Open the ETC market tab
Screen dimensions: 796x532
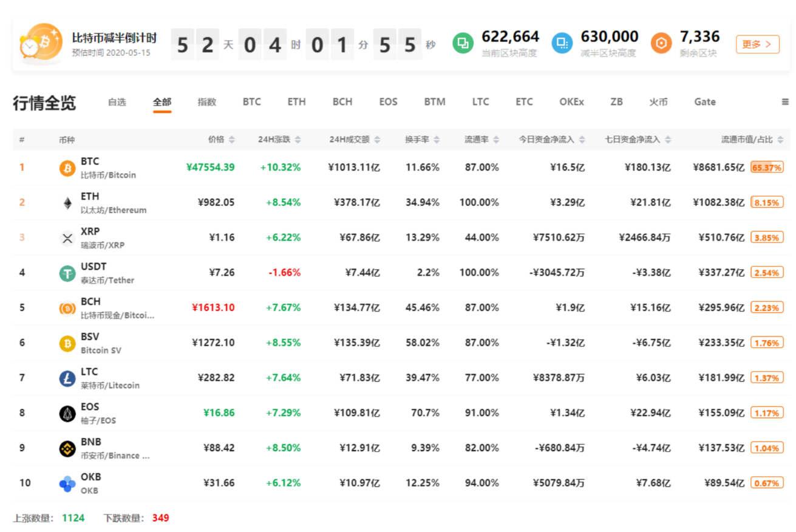(x=524, y=102)
